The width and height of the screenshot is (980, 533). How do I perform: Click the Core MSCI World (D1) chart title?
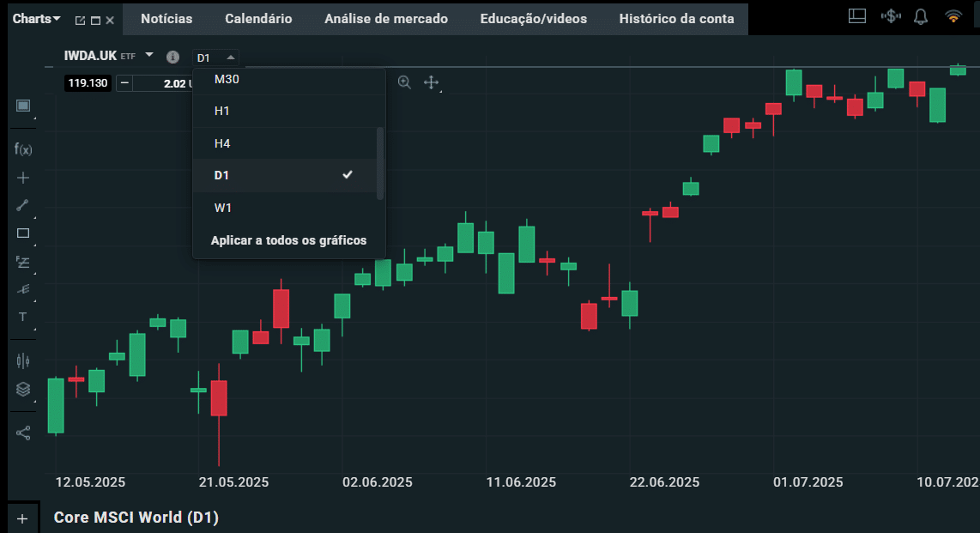136,518
